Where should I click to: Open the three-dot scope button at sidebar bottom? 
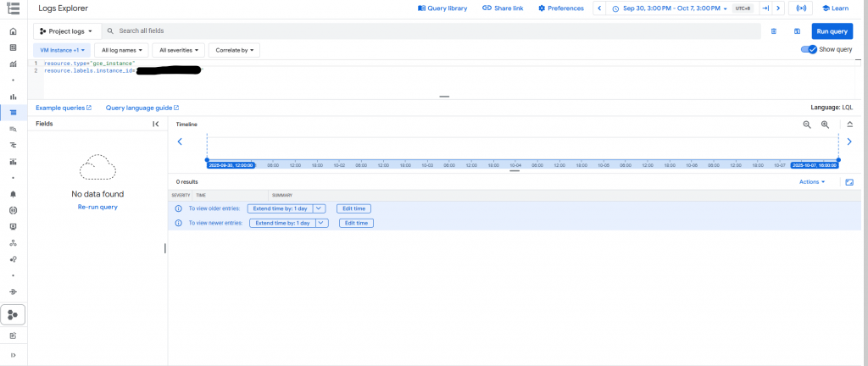14,314
